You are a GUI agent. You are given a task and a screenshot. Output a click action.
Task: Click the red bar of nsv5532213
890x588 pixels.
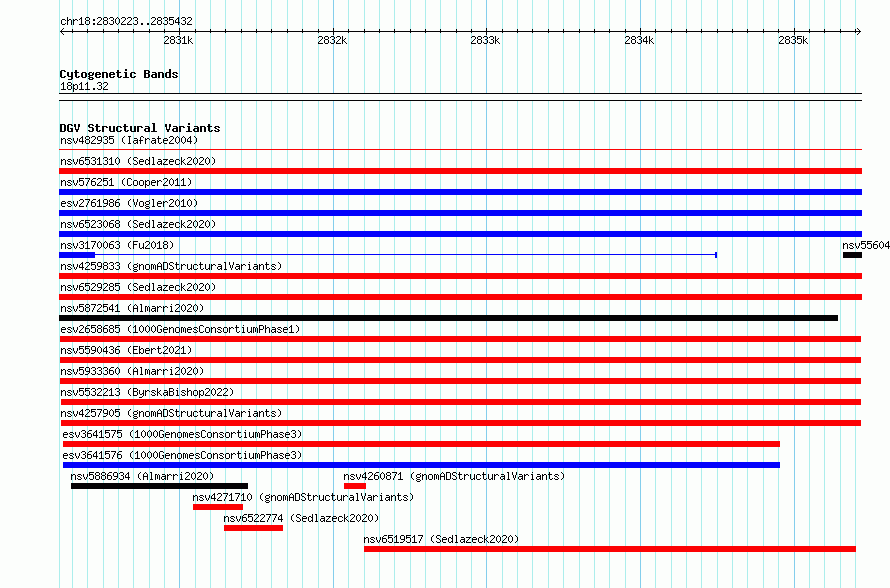460,402
